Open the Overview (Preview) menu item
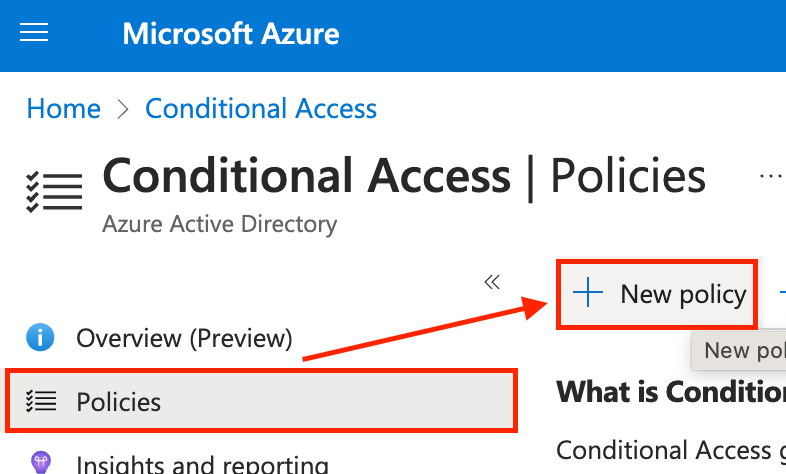The image size is (786, 474). point(184,338)
